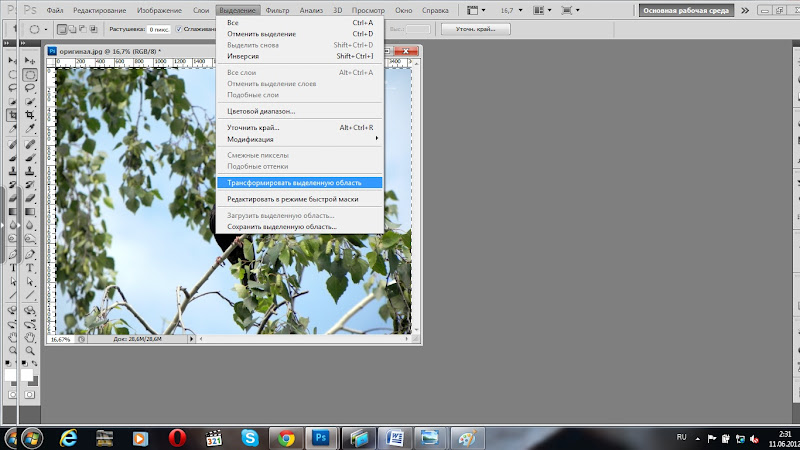Show hidden tray icons arrow
The height and width of the screenshot is (450, 800).
click(x=697, y=438)
